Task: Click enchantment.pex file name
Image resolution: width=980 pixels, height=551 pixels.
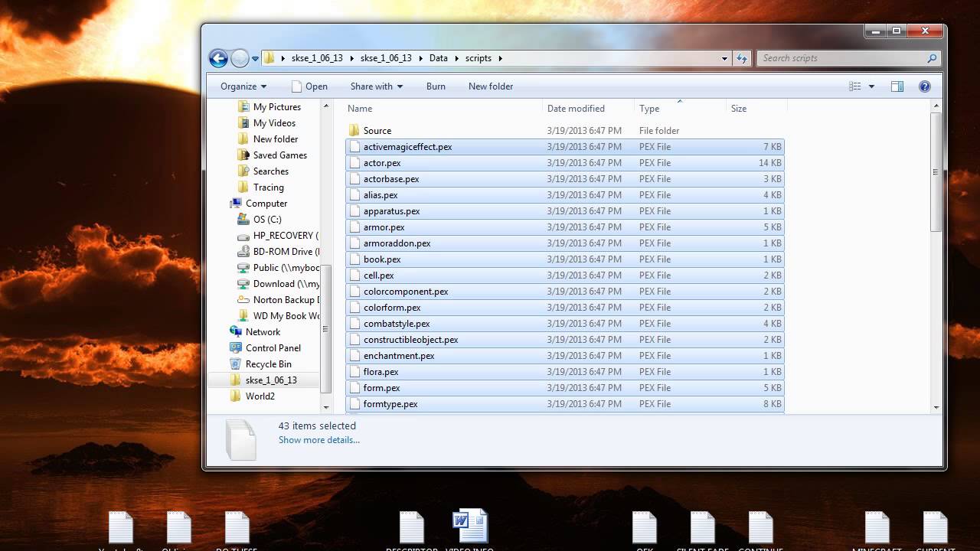Action: 399,356
